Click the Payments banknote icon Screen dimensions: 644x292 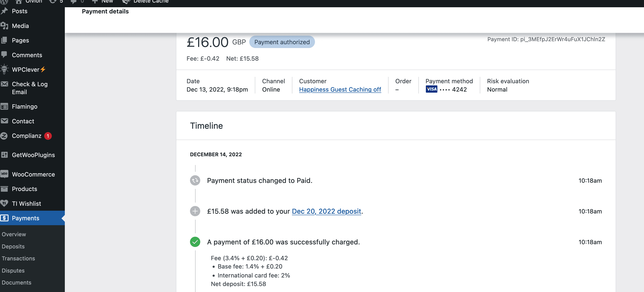4,218
